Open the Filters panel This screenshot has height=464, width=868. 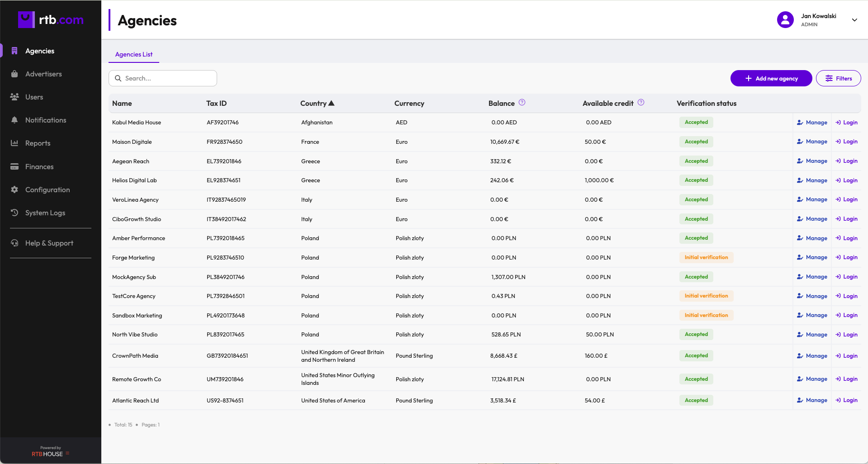[838, 78]
